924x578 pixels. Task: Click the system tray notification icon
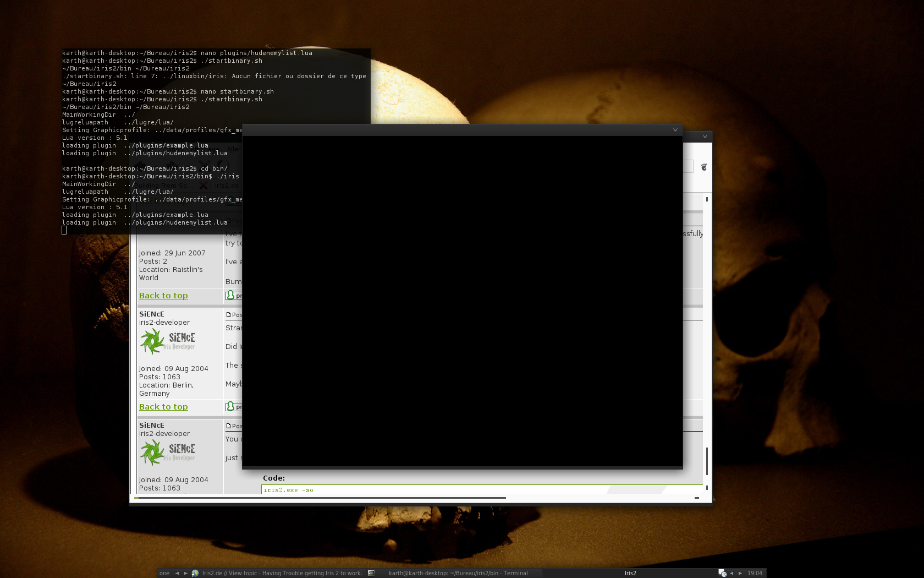[722, 573]
